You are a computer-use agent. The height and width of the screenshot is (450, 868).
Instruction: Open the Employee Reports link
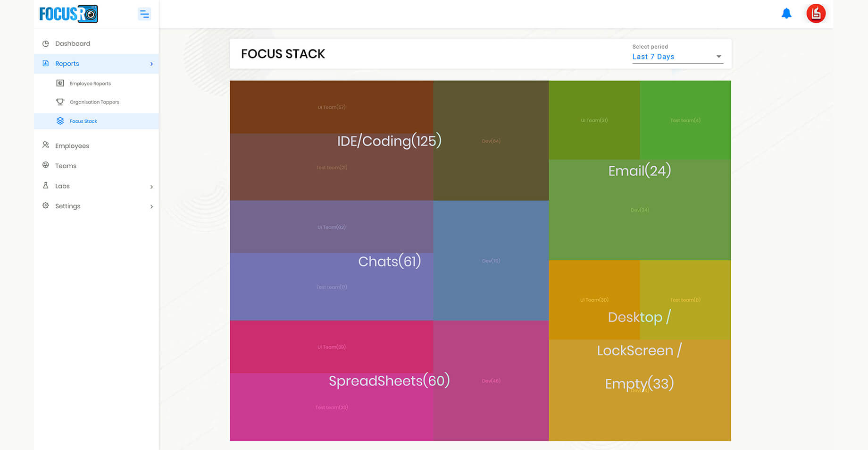click(x=90, y=84)
